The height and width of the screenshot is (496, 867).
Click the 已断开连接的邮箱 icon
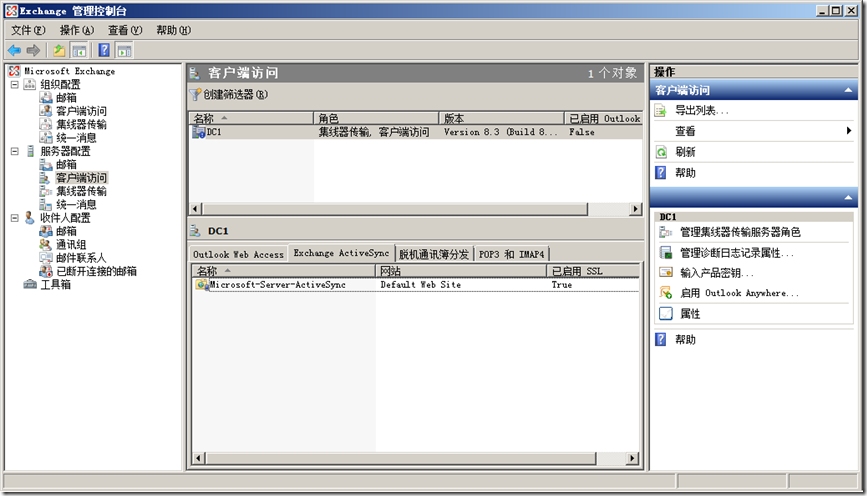pos(46,272)
